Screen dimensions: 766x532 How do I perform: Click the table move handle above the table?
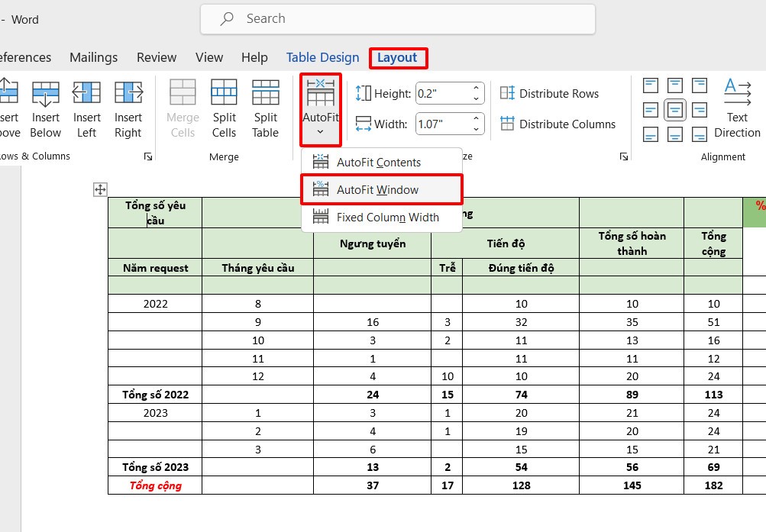tap(100, 189)
